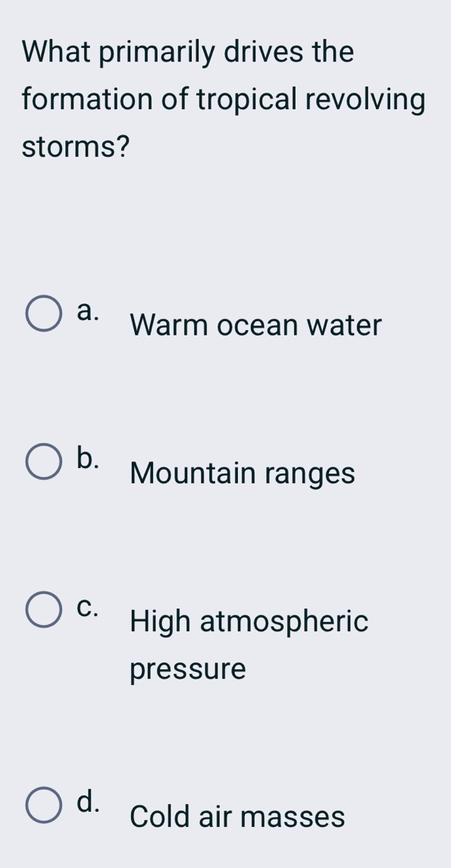451x868 pixels.
Task: Select the radio button for option d
Action: tap(43, 804)
